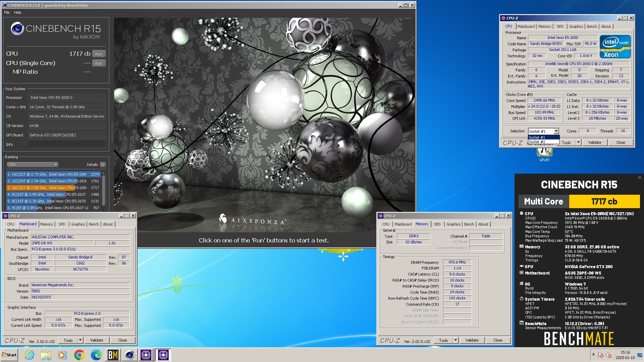The image size is (644, 362).
Task: Open the Cinebench Help menu
Action: coord(18,12)
